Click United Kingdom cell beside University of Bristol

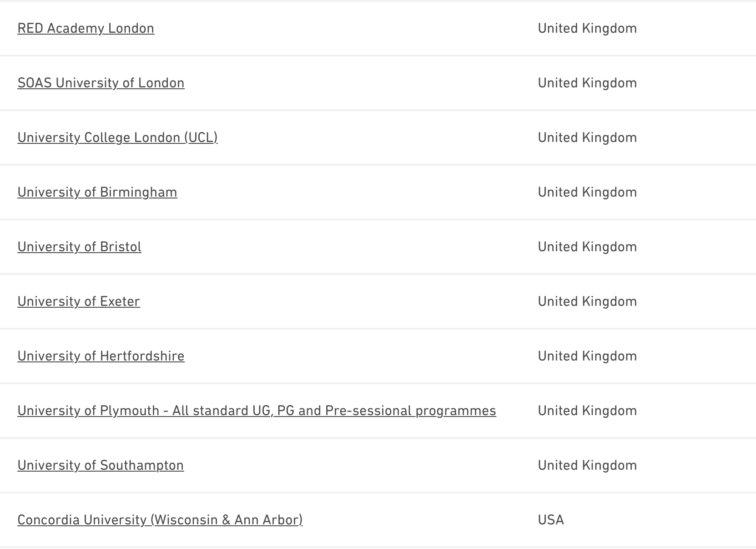(587, 247)
